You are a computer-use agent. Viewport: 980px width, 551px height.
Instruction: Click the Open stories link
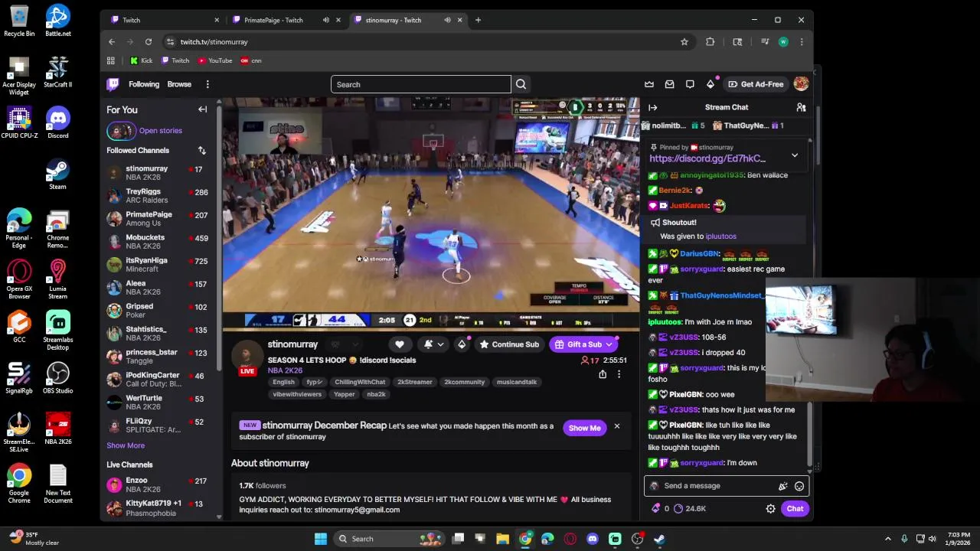tap(161, 131)
